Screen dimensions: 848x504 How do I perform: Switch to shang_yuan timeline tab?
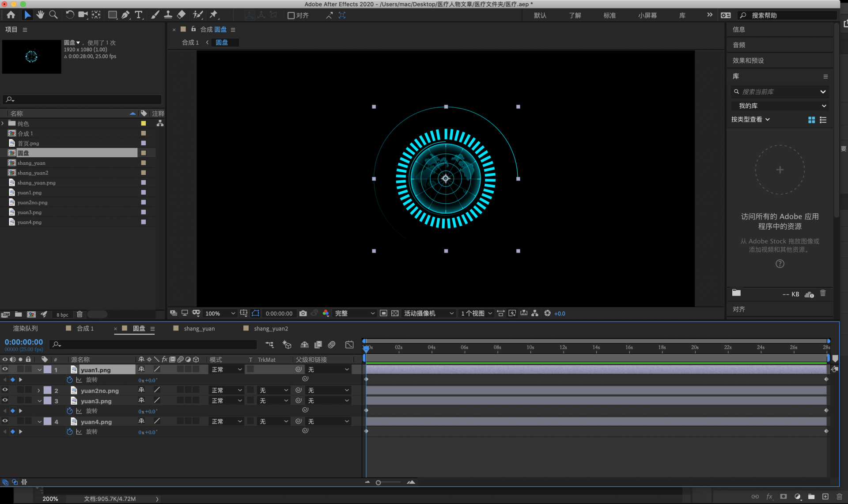[200, 329]
